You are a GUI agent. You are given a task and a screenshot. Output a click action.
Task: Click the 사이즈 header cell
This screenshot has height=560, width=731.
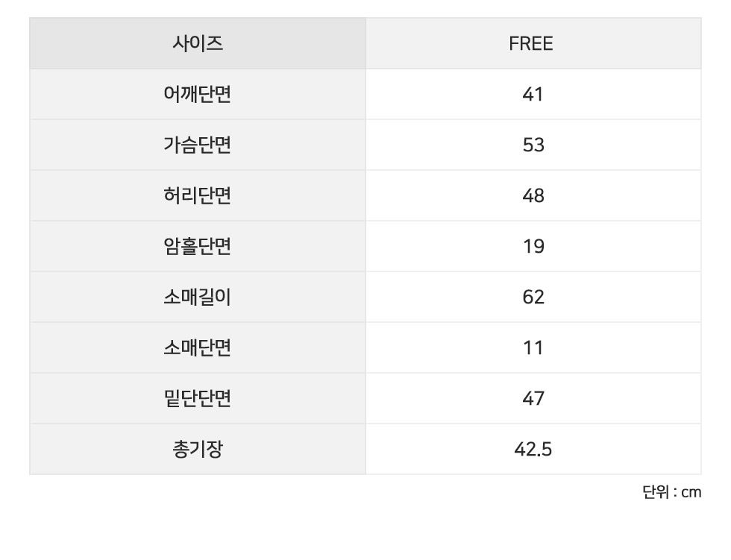pyautogui.click(x=197, y=43)
